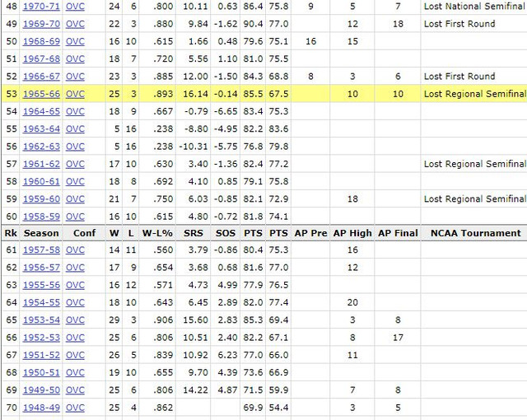The width and height of the screenshot is (527, 420).
Task: Sort by the W column header
Action: coord(114,233)
